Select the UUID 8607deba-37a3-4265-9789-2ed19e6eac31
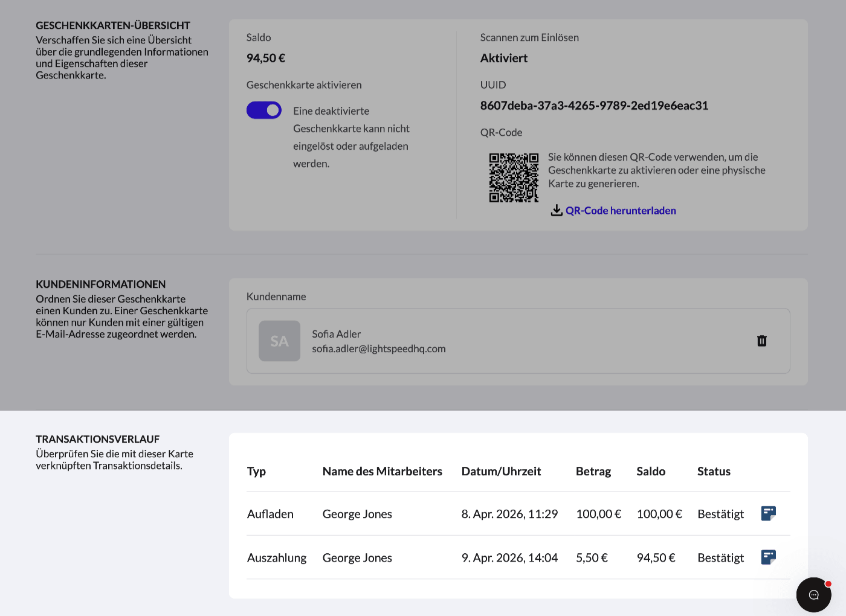 tap(594, 106)
